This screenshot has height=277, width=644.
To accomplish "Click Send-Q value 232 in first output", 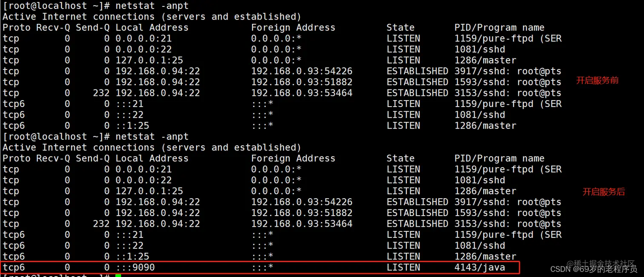I will 101,93.
